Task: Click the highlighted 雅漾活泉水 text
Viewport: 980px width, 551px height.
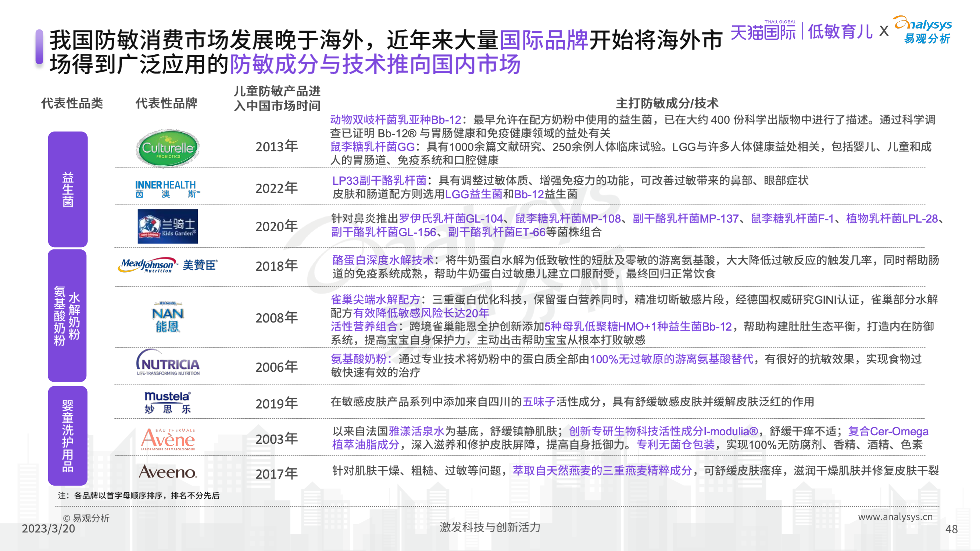Action: coord(416,431)
